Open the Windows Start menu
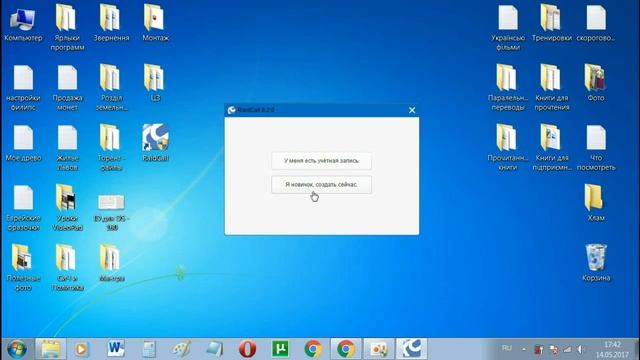 point(17,349)
